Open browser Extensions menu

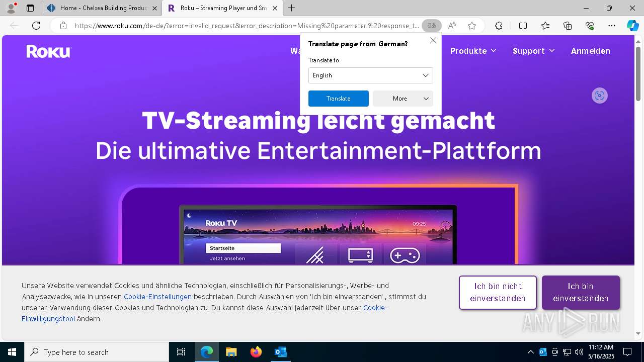[x=499, y=26]
